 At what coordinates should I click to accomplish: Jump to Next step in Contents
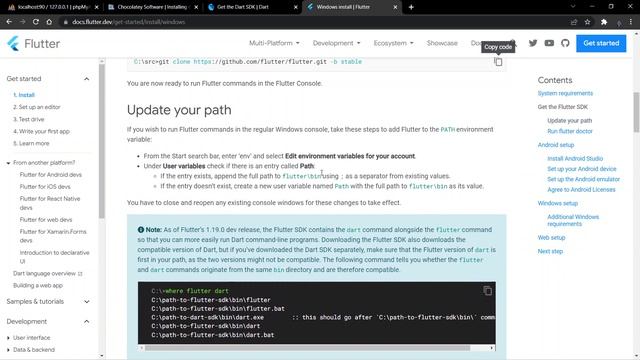550,251
